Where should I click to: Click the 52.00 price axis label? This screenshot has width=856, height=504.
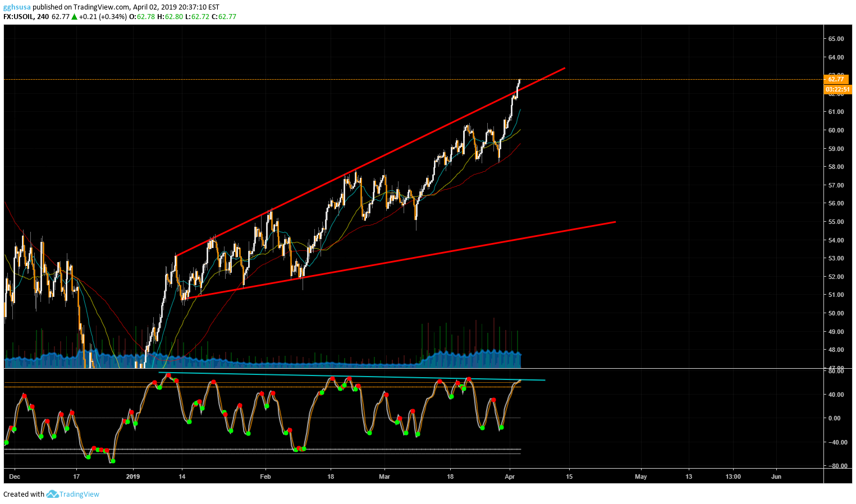(x=836, y=277)
